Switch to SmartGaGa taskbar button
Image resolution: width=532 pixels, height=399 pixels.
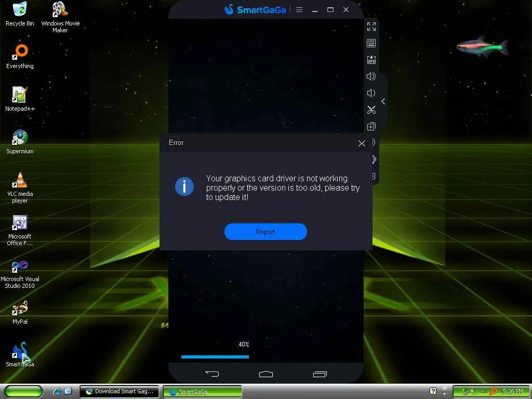click(203, 392)
